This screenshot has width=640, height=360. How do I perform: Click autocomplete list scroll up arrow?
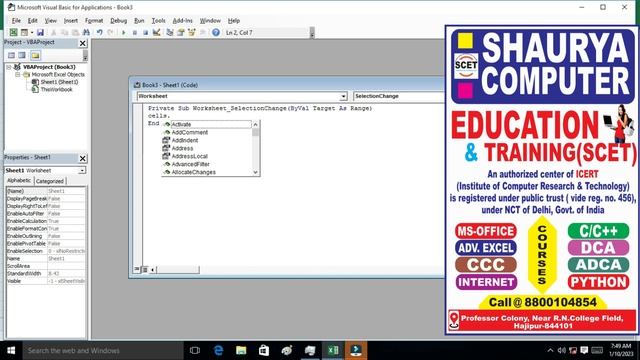pyautogui.click(x=256, y=124)
